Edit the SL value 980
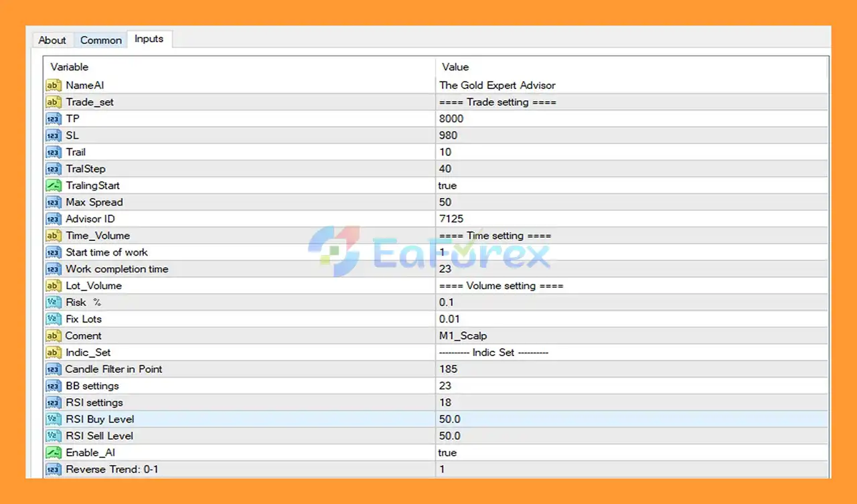Image resolution: width=857 pixels, height=504 pixels. coord(448,135)
